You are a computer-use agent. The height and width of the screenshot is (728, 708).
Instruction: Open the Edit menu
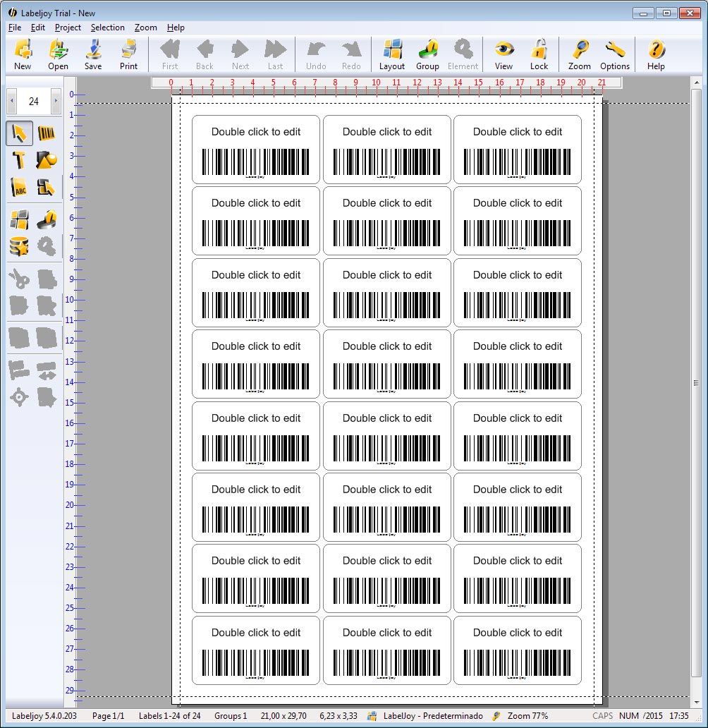pos(38,28)
